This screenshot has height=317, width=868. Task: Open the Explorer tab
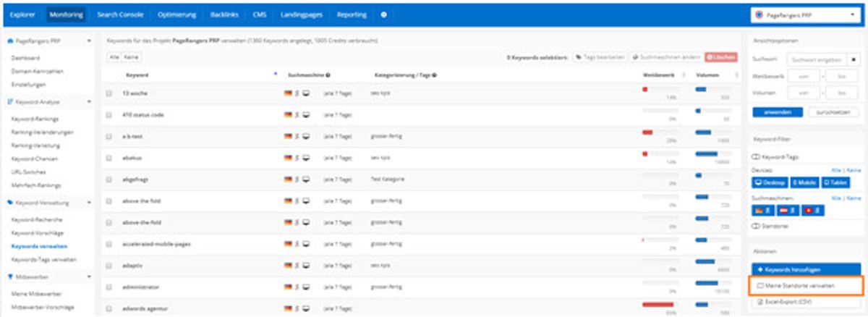(x=22, y=14)
